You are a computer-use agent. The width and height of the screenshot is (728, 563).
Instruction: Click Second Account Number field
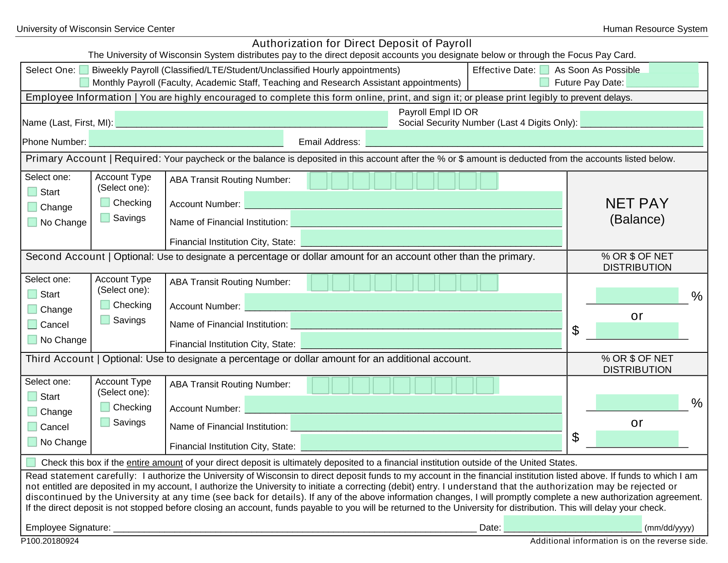click(x=403, y=302)
